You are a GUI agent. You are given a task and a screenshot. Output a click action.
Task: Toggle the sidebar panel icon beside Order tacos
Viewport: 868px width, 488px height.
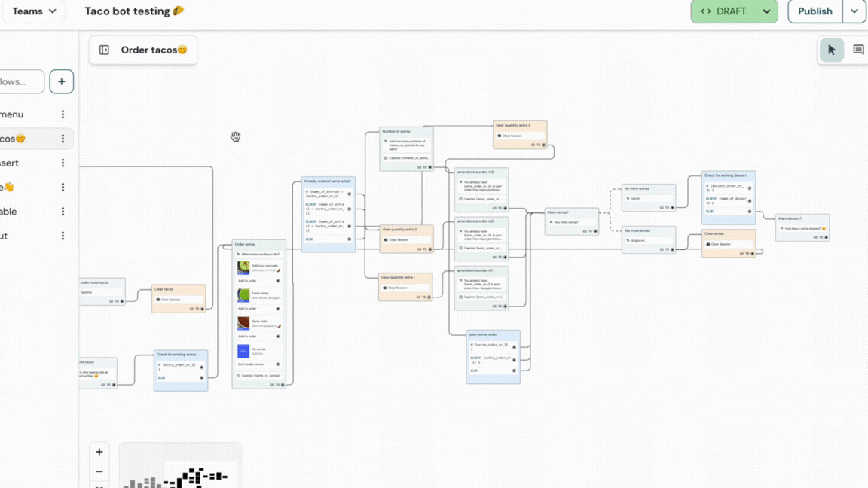click(105, 50)
